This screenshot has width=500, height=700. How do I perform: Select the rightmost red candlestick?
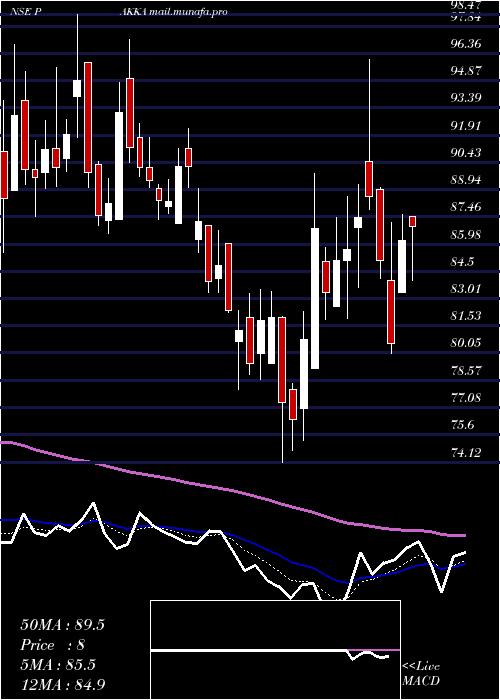[412, 221]
